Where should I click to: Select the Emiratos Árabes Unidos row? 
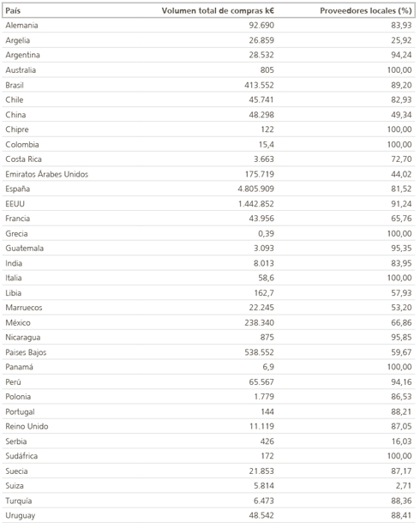(209, 174)
